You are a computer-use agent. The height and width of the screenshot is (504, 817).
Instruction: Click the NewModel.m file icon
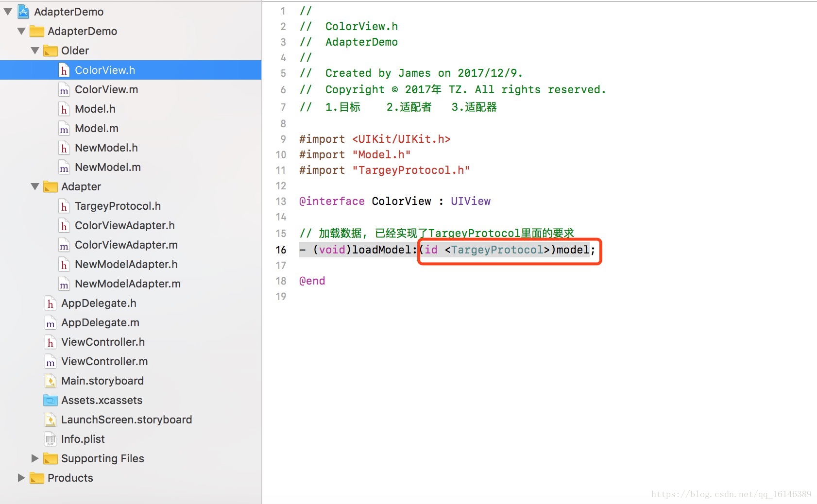point(64,168)
